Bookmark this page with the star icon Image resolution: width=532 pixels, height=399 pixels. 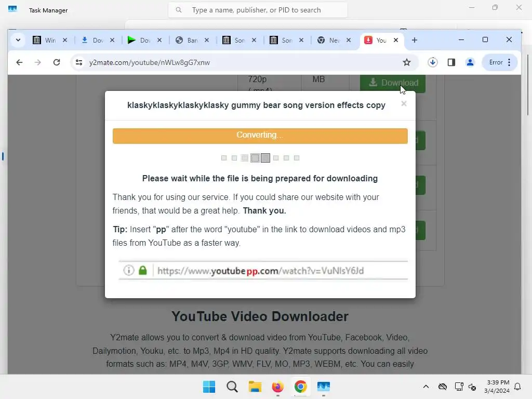coord(406,62)
